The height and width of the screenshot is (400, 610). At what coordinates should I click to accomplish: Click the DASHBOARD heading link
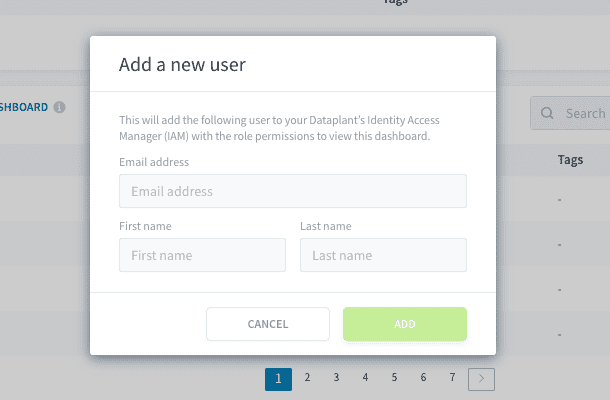coord(24,107)
